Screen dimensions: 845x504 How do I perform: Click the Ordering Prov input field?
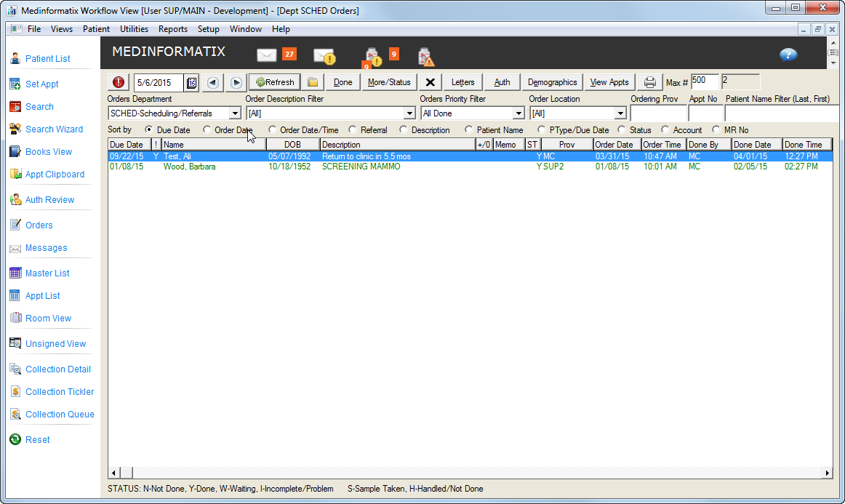pos(659,113)
